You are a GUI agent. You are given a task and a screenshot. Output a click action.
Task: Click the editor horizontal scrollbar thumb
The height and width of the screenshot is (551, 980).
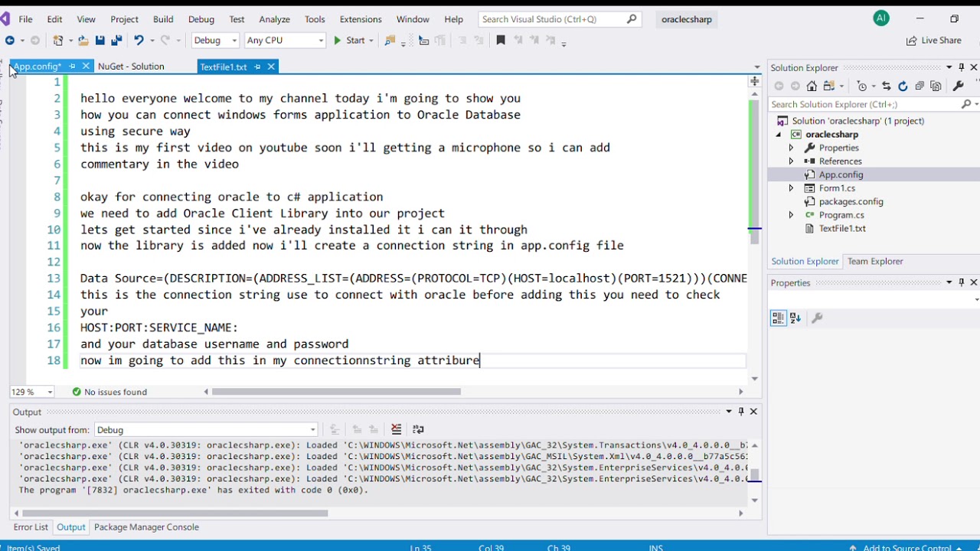(336, 392)
